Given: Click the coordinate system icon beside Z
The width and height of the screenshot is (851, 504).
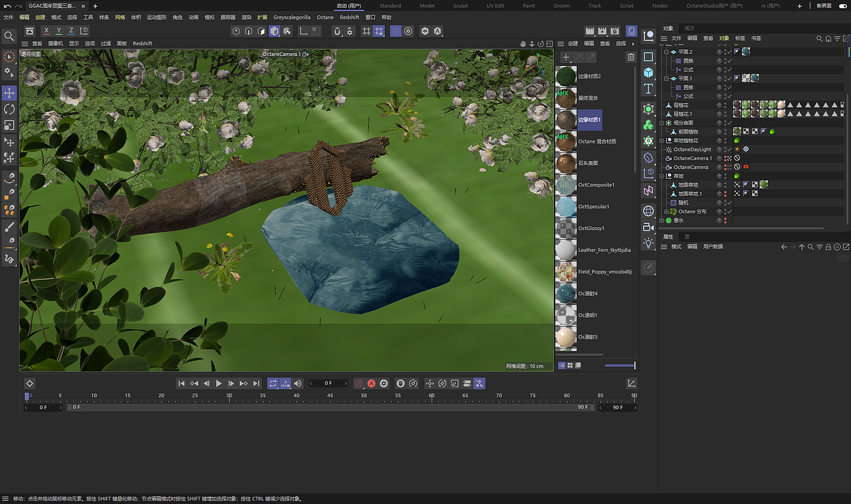Looking at the screenshot, I should point(84,31).
